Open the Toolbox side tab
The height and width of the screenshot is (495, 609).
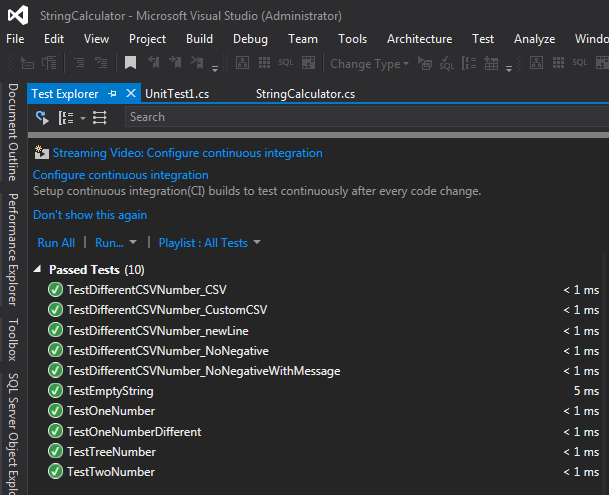pyautogui.click(x=13, y=340)
